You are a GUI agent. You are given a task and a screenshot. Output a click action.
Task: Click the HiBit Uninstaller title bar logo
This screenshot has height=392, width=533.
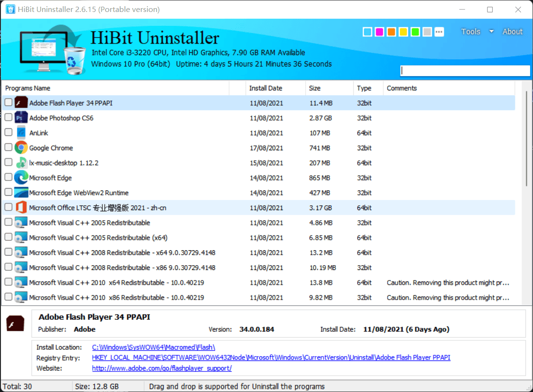10,9
